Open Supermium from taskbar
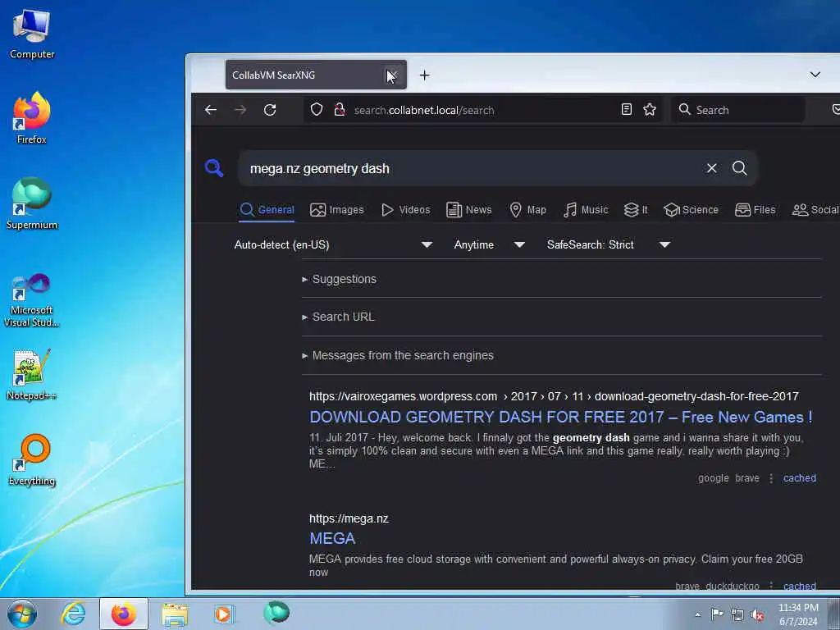 point(277,614)
